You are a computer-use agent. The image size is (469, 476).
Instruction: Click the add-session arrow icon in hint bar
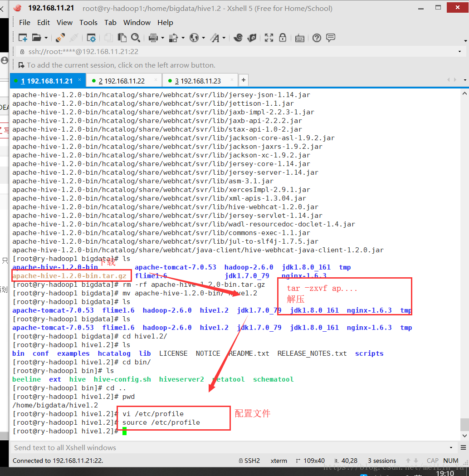(21, 65)
